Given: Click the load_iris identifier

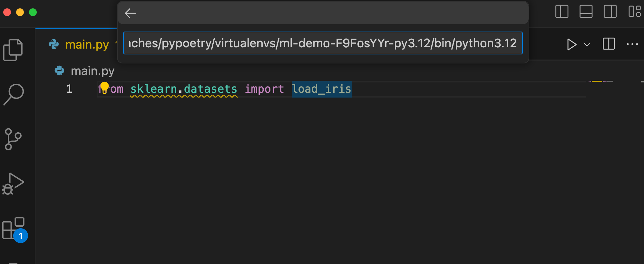Looking at the screenshot, I should tap(321, 89).
